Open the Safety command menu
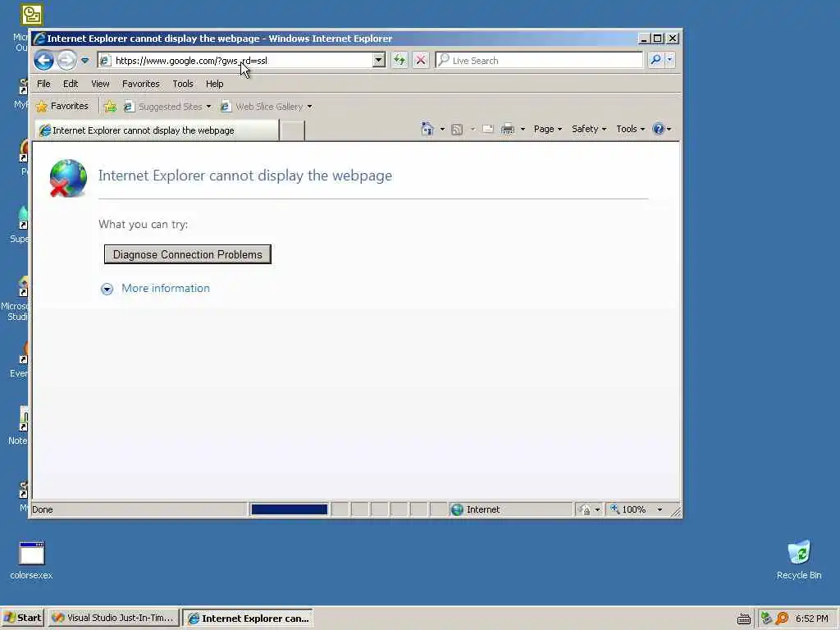This screenshot has height=630, width=840. pyautogui.click(x=588, y=129)
